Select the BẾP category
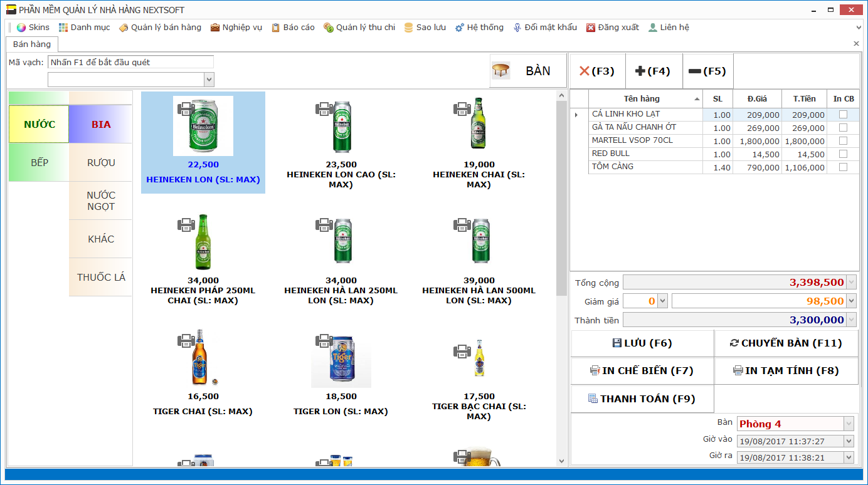 (x=39, y=162)
